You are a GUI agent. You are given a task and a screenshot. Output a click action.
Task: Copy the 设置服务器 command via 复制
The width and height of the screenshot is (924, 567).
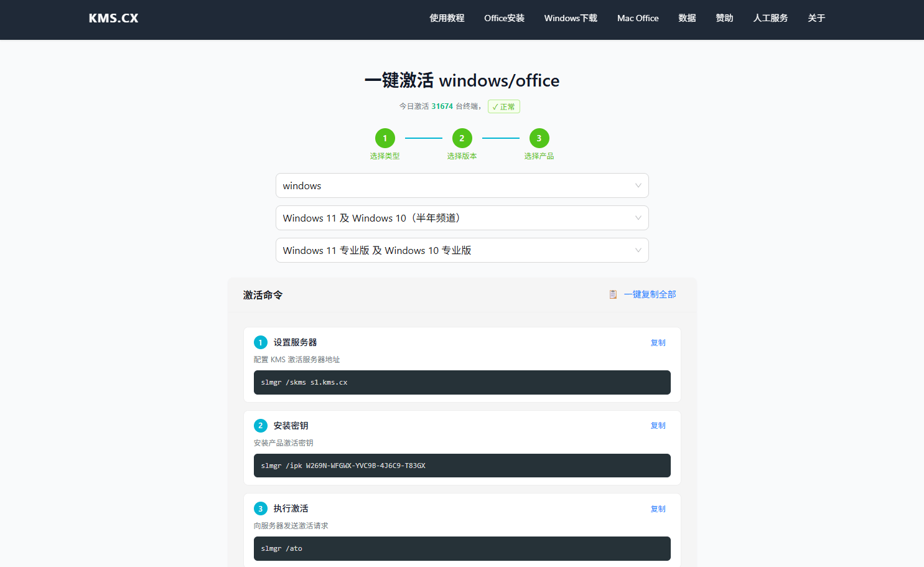point(658,343)
